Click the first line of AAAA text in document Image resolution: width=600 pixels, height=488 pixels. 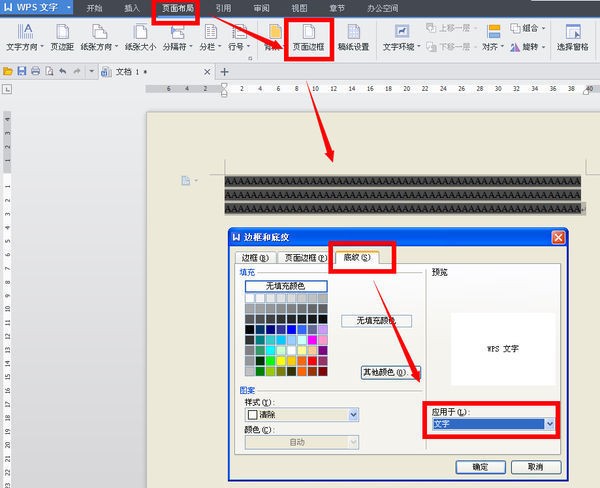403,181
